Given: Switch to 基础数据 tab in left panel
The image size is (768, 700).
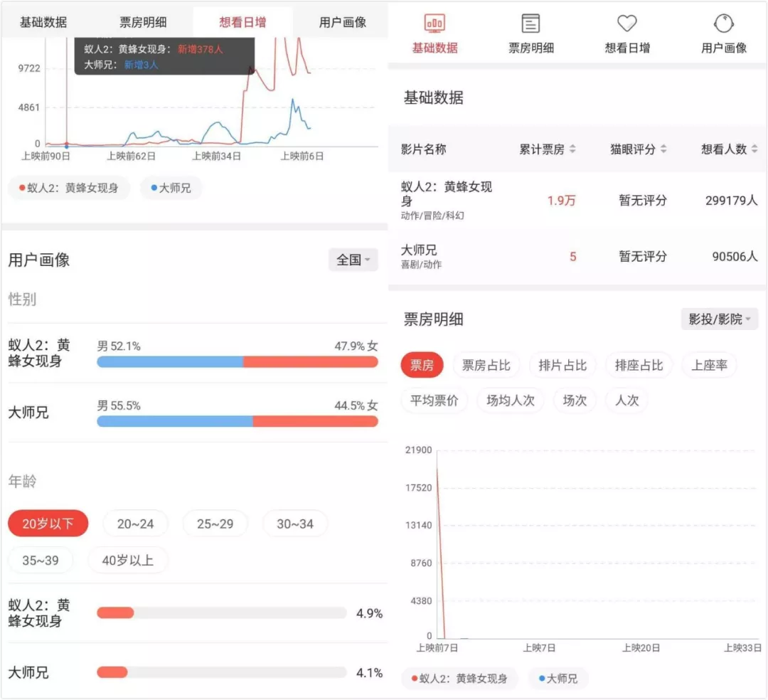Looking at the screenshot, I should coord(43,22).
